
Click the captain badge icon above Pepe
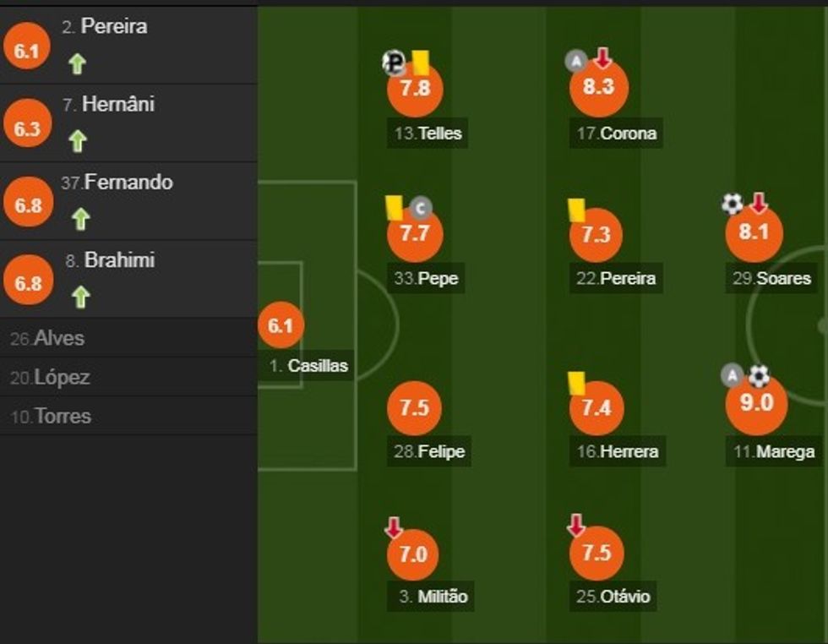(x=421, y=207)
